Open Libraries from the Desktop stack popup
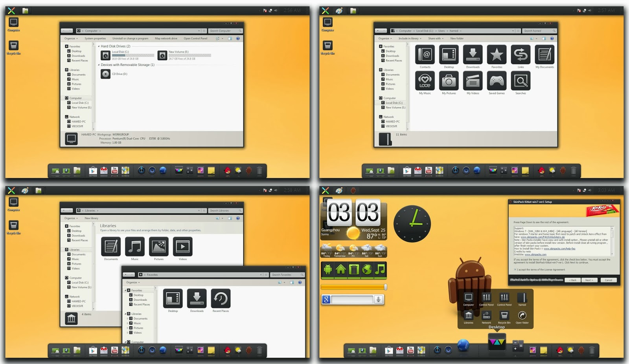The width and height of the screenshot is (629, 364). (x=469, y=315)
